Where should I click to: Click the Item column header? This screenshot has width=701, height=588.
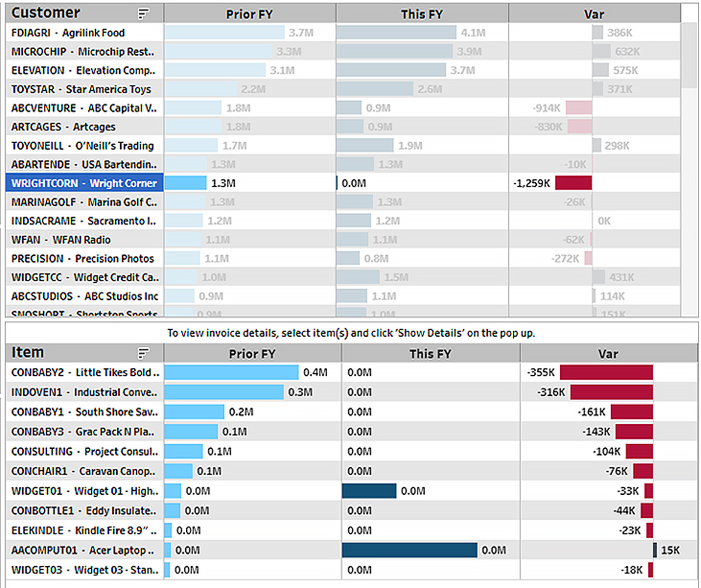(85, 353)
